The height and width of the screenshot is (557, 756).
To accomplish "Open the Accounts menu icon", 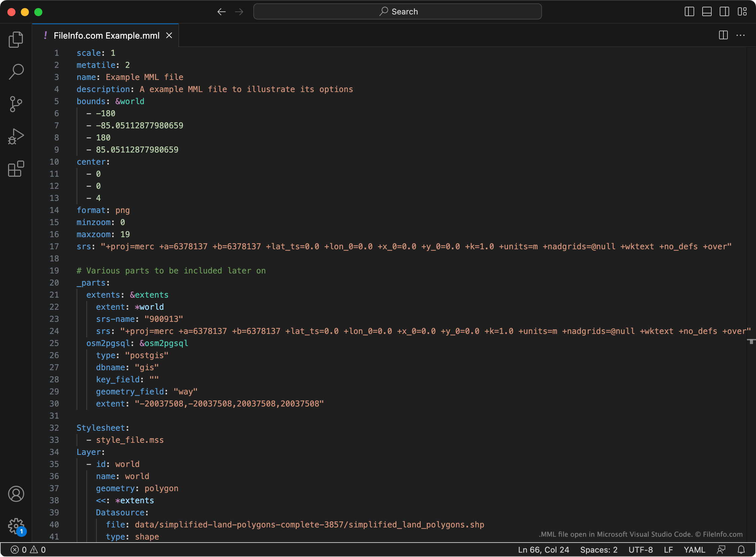I will pos(16,494).
